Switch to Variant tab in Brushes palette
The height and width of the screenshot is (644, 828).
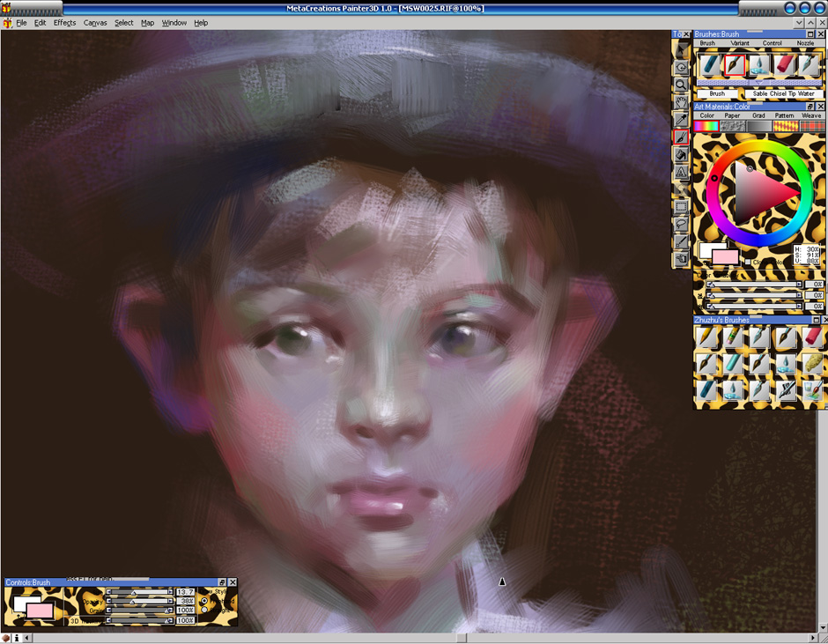(740, 43)
